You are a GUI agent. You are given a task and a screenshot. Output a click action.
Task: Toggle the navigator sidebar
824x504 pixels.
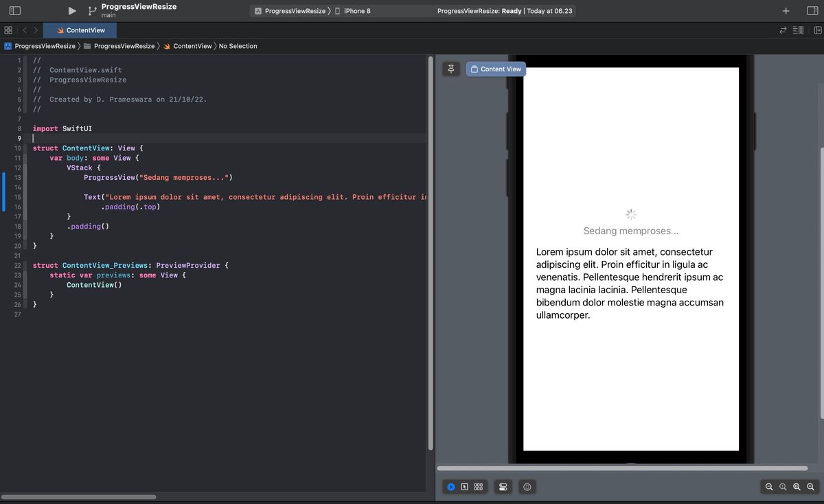(14, 11)
